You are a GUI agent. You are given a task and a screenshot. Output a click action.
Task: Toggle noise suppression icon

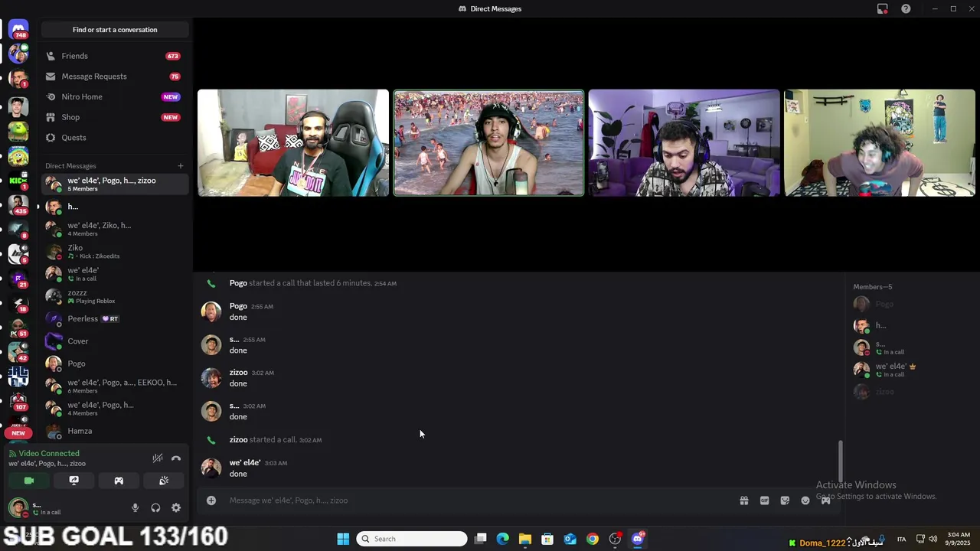pyautogui.click(x=158, y=458)
